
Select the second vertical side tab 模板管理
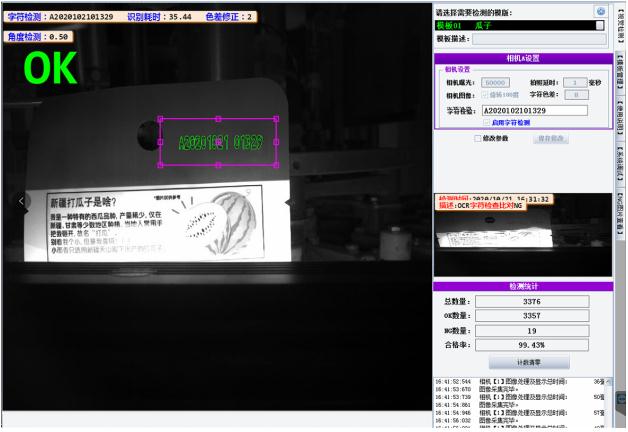[x=620, y=72]
